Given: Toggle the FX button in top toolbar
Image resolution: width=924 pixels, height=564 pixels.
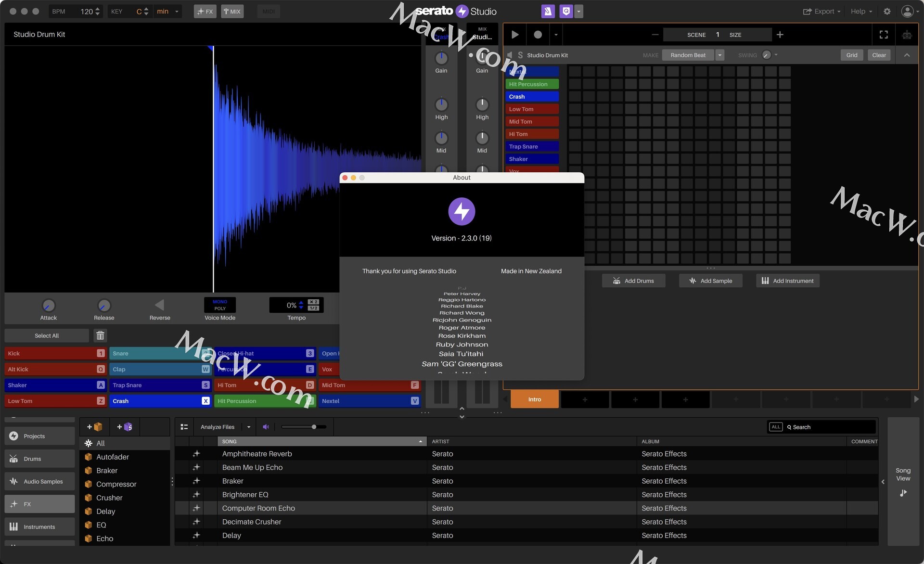Looking at the screenshot, I should [x=205, y=12].
